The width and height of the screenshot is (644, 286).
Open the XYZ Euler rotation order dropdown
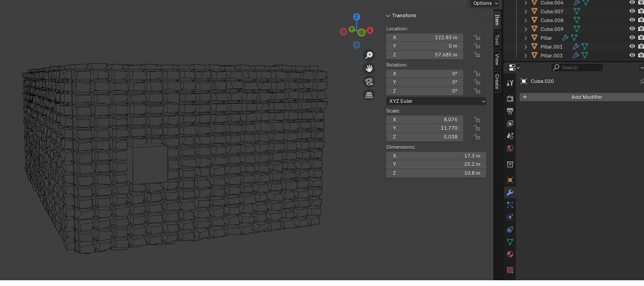click(x=436, y=101)
